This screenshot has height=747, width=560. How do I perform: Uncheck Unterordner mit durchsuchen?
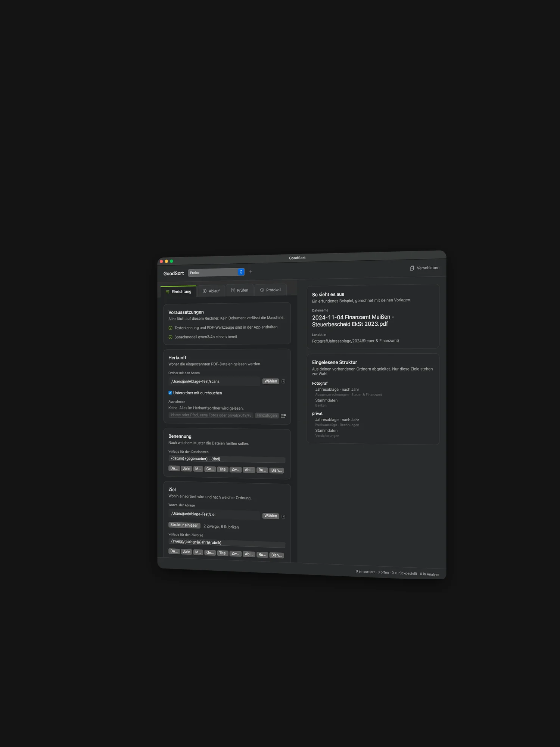(170, 393)
